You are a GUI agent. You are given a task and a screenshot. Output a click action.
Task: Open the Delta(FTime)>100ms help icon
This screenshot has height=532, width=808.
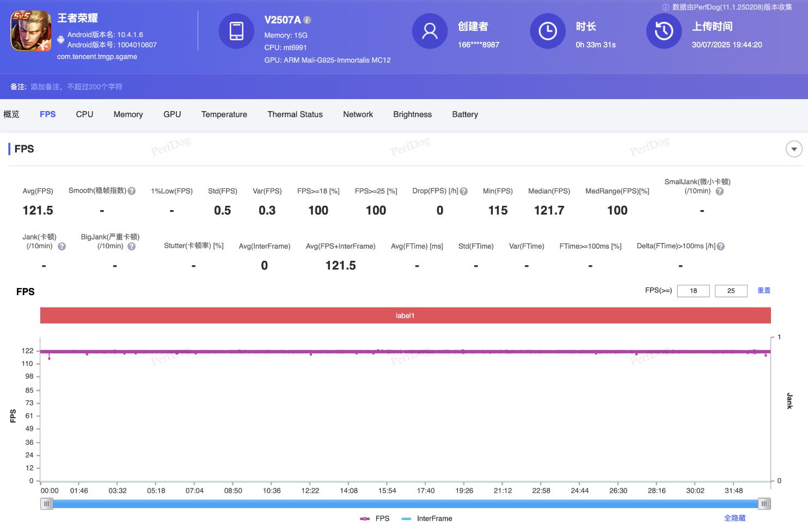720,246
